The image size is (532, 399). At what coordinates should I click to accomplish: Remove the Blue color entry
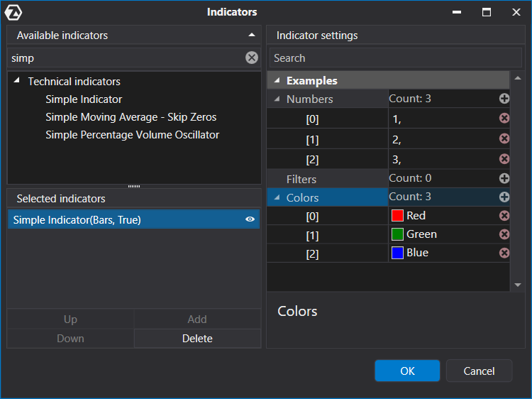(504, 253)
